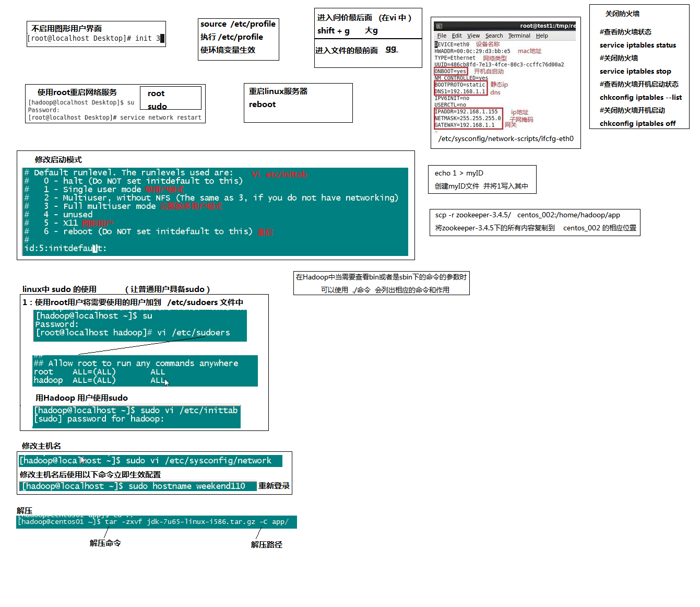Image resolution: width=700 pixels, height=607 pixels.
Task: Click the 'DEVICE=eth0' line in the terminal
Action: tap(452, 44)
